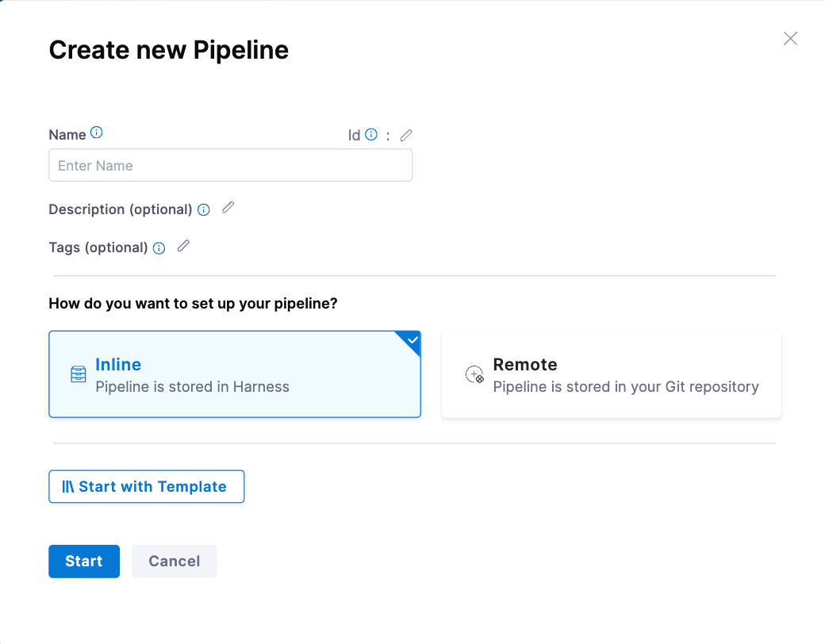Image resolution: width=825 pixels, height=644 pixels.
Task: Show info tooltip for Description
Action: [204, 210]
